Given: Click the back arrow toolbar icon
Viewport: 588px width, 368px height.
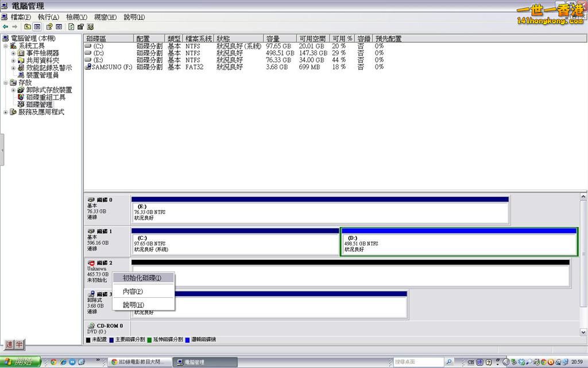Looking at the screenshot, I should pos(5,26).
